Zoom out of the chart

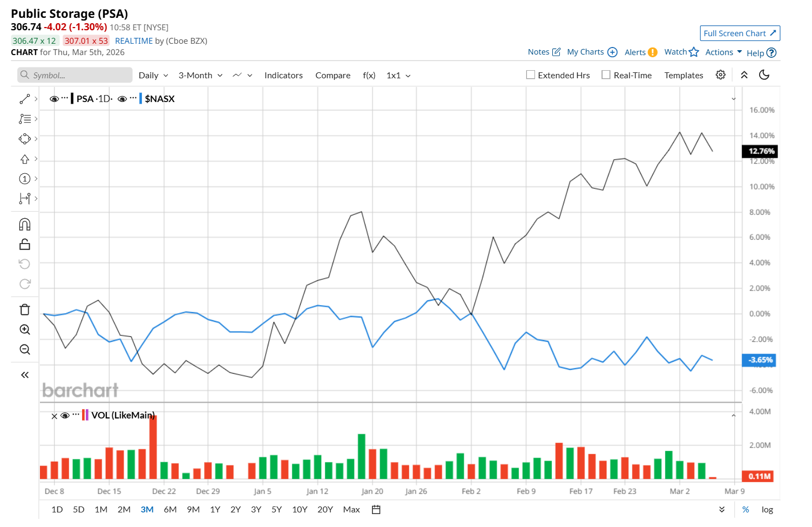pos(25,349)
